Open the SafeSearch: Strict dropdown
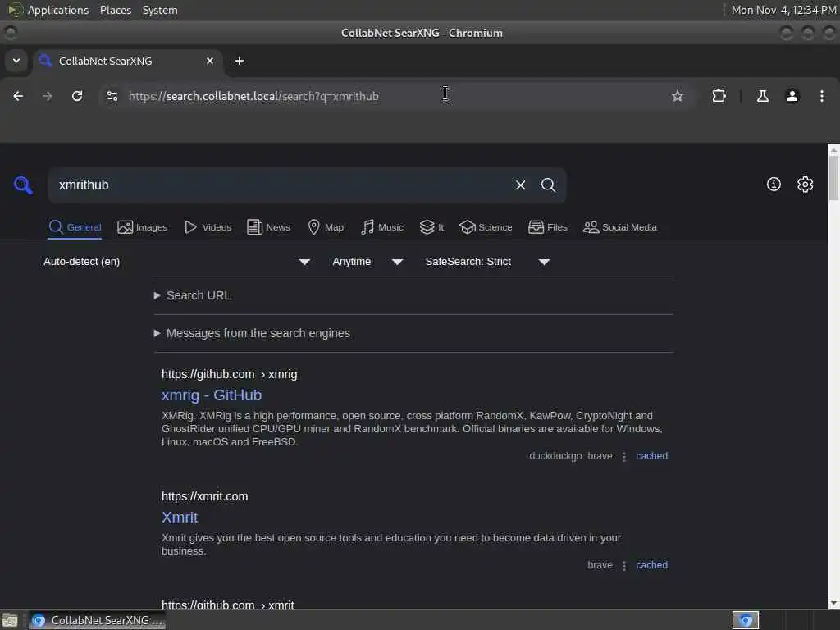Image resolution: width=840 pixels, height=630 pixels. [487, 262]
